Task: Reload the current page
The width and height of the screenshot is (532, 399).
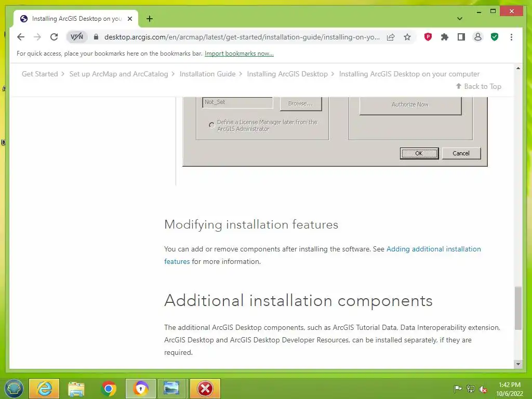Action: click(54, 37)
